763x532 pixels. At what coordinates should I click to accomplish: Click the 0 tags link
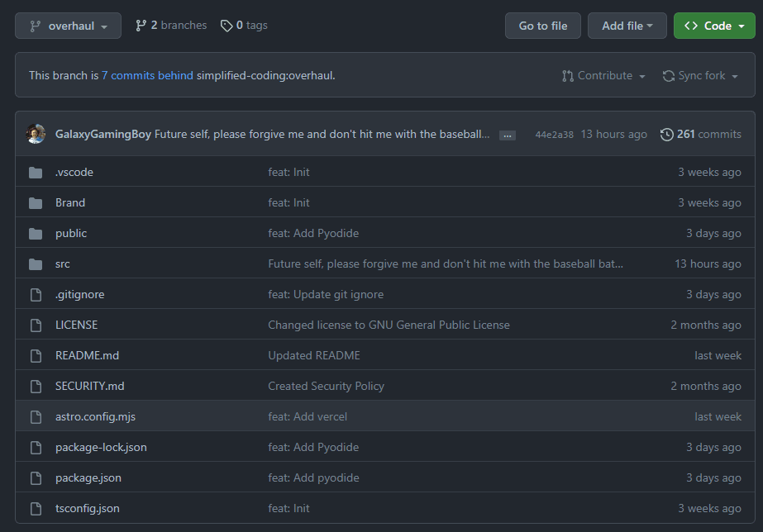244,26
